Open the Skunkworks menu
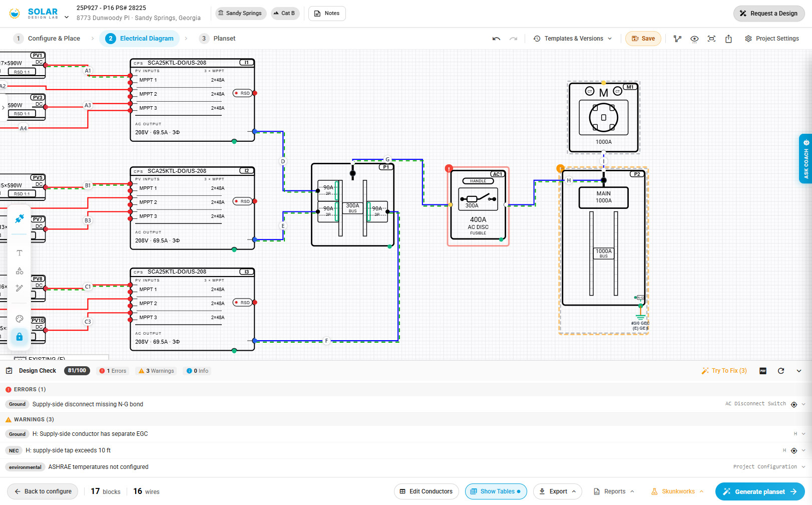The width and height of the screenshot is (812, 505). (678, 491)
